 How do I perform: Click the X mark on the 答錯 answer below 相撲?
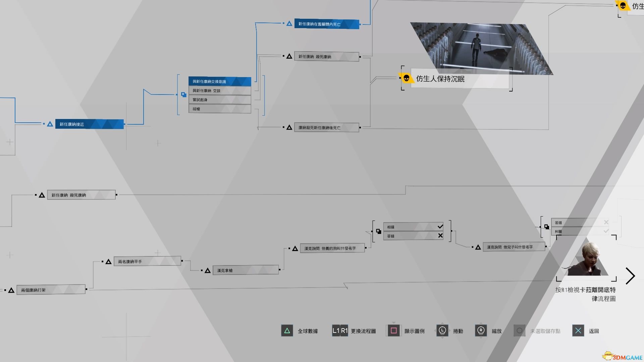pyautogui.click(x=440, y=236)
